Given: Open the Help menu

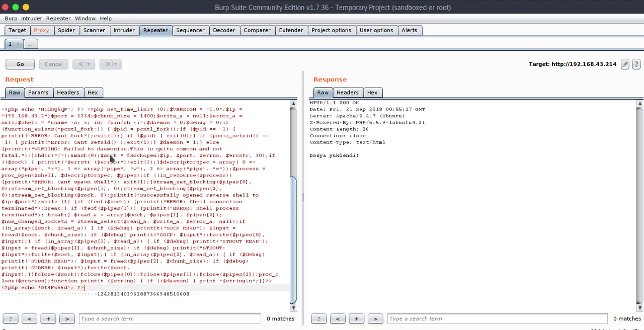Looking at the screenshot, I should (106, 19).
